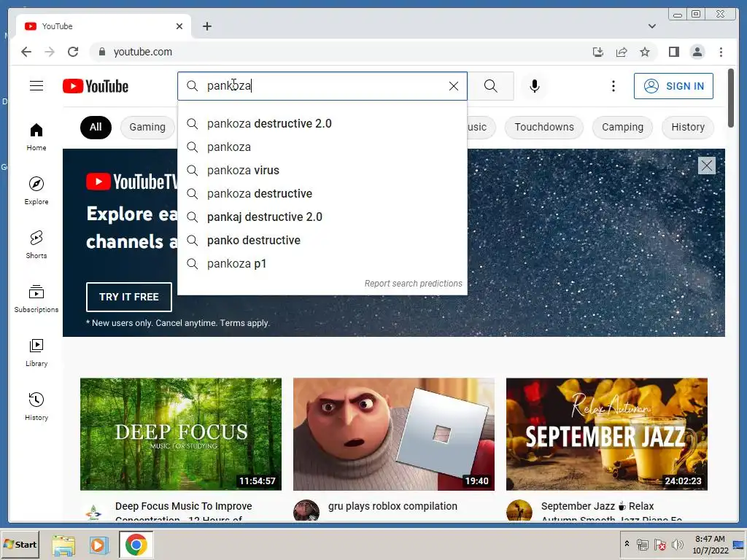This screenshot has width=747, height=560.
Task: Choose suggestion pankoza destructive 2.0
Action: [322, 123]
